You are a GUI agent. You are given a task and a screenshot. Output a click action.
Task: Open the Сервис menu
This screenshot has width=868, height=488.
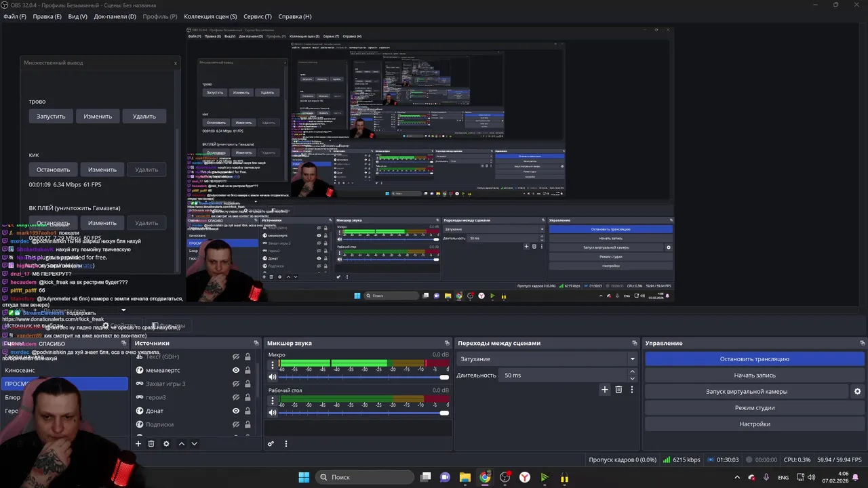258,16
